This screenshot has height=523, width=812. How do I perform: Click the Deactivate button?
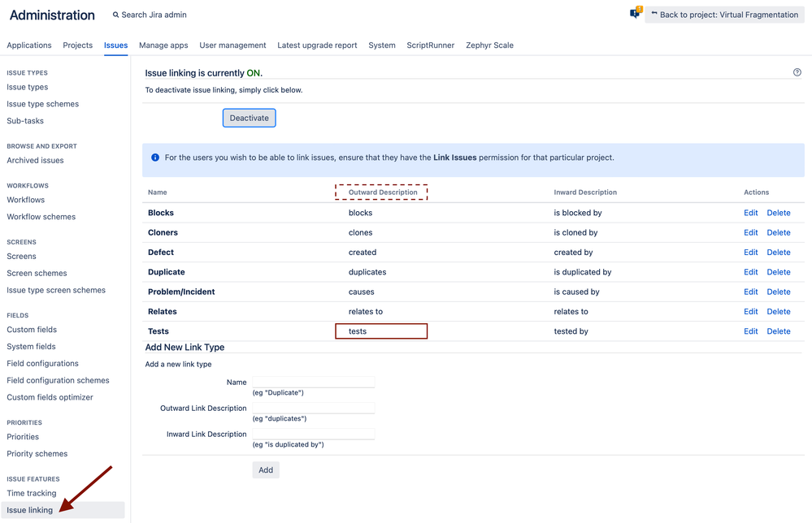249,118
